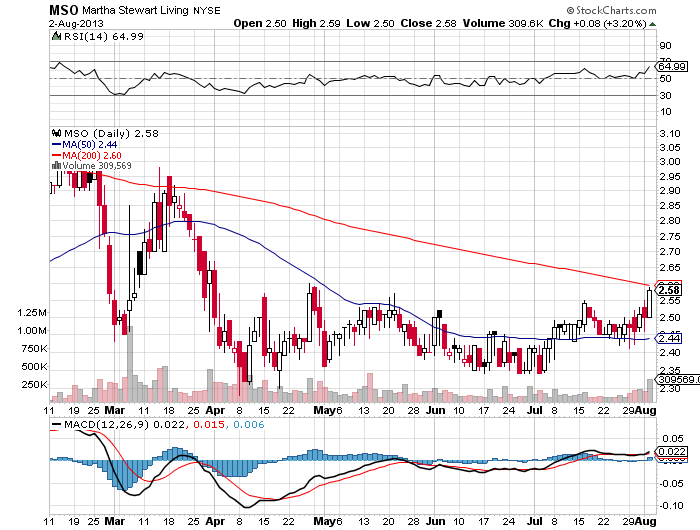Click the 750K volume axis label
Screen dimensions: 700x530
point(34,348)
